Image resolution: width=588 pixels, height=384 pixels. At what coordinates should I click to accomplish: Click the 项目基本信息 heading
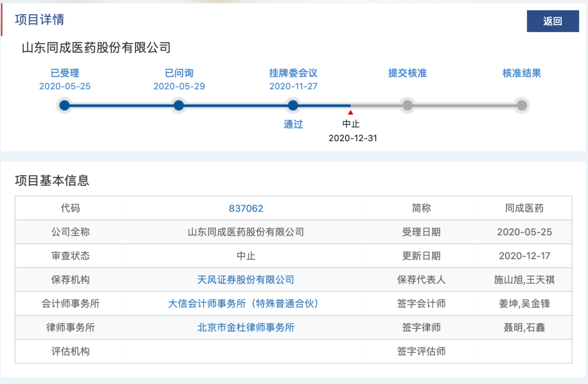pyautogui.click(x=52, y=181)
